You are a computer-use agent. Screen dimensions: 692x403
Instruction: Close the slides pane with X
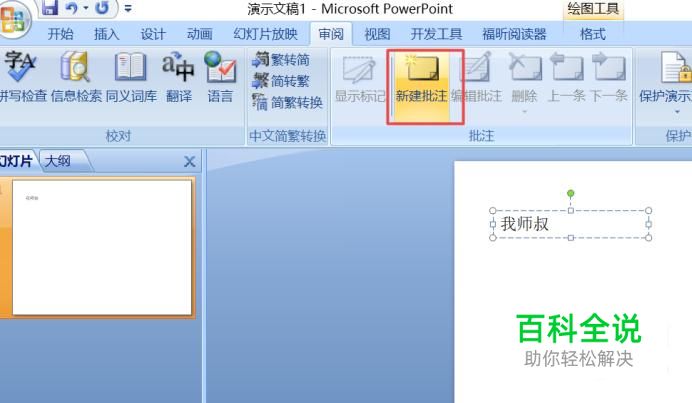pyautogui.click(x=189, y=162)
